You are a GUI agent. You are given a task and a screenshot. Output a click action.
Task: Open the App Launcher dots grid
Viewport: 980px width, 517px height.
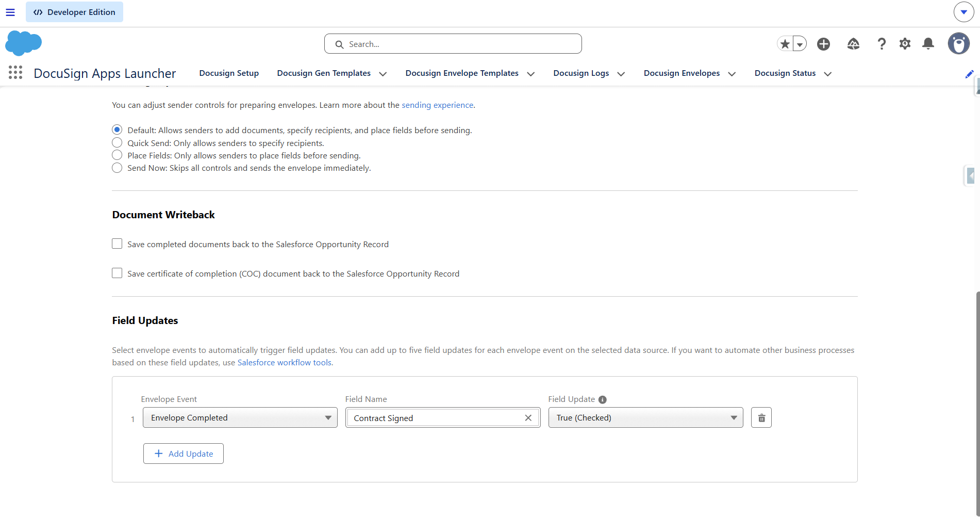(x=15, y=73)
